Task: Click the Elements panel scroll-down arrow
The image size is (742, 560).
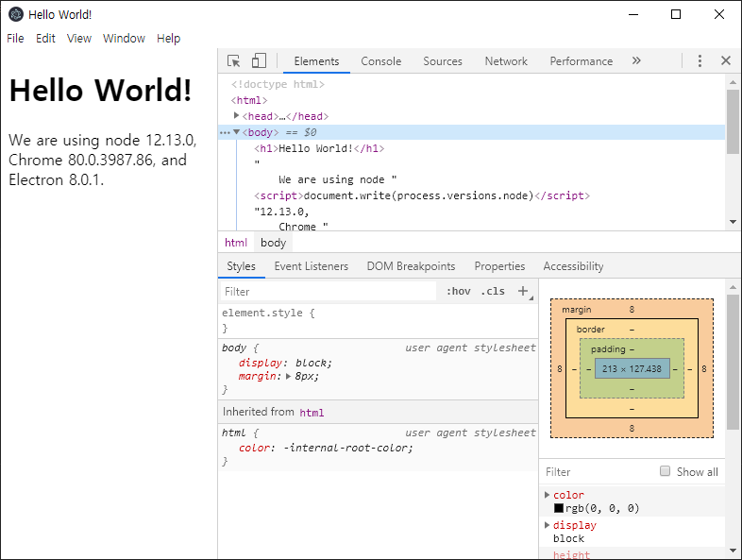Action: 733,222
